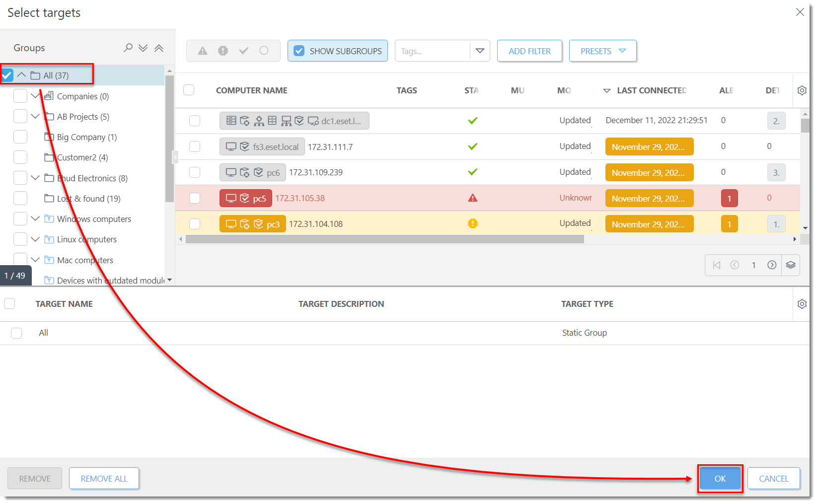Viewport: 817px width, 504px height.
Task: Open the group search magnifier icon
Action: click(128, 48)
